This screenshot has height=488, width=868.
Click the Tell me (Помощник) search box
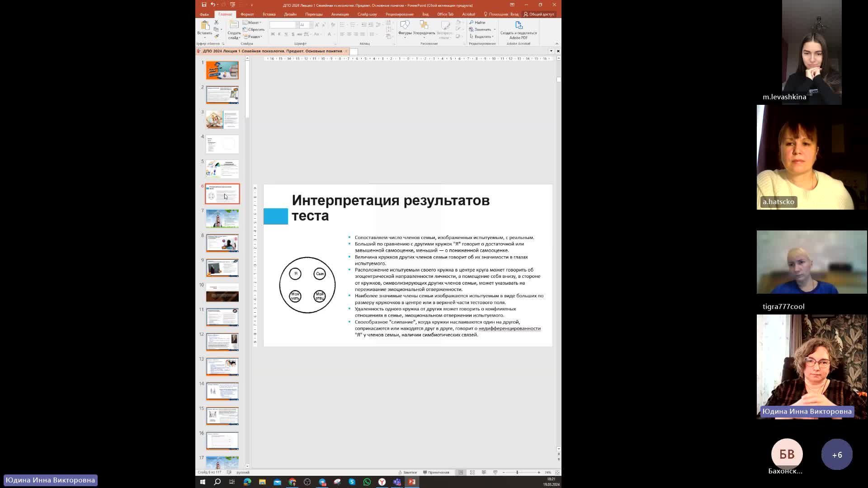click(x=496, y=14)
